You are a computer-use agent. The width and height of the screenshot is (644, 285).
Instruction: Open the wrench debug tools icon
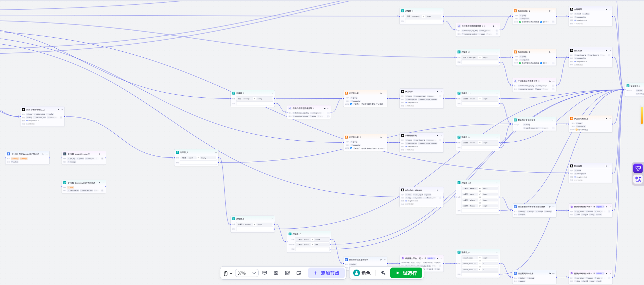point(383,273)
